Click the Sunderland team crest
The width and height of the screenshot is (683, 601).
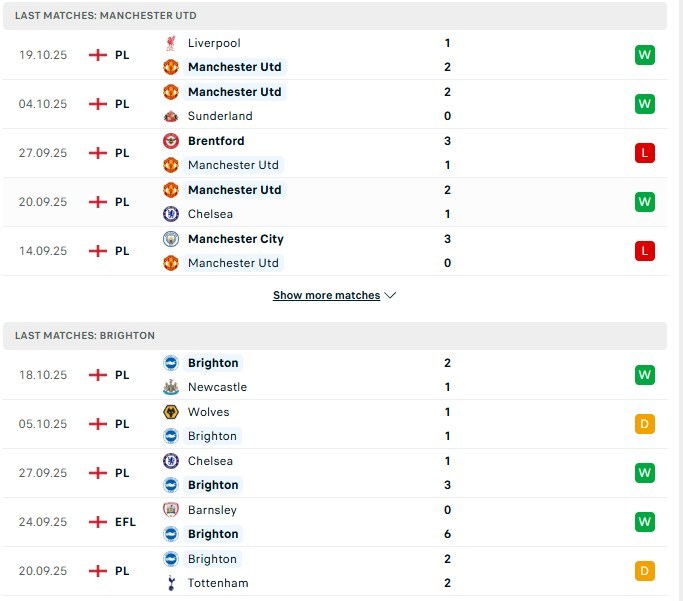click(170, 116)
